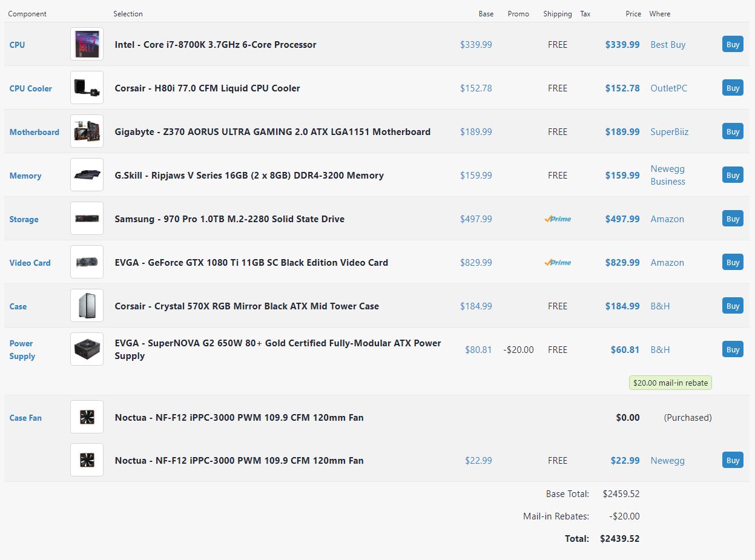Click the $152.78 base price for CPU Cooler

476,88
